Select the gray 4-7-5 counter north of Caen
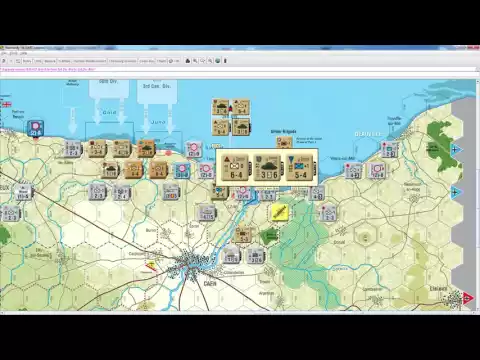This screenshot has width=480, height=360. (207, 213)
